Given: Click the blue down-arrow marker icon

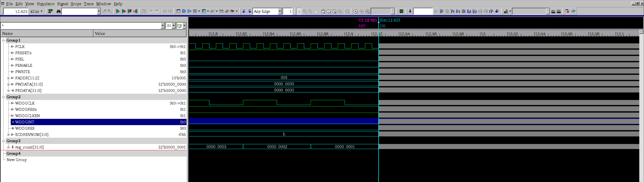Looking at the screenshot, I should coord(410,11).
